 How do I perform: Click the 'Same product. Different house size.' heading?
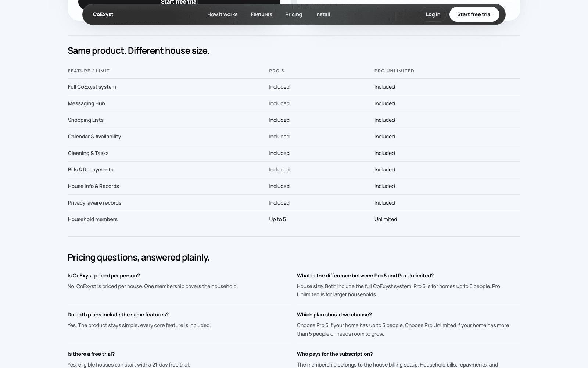click(139, 51)
